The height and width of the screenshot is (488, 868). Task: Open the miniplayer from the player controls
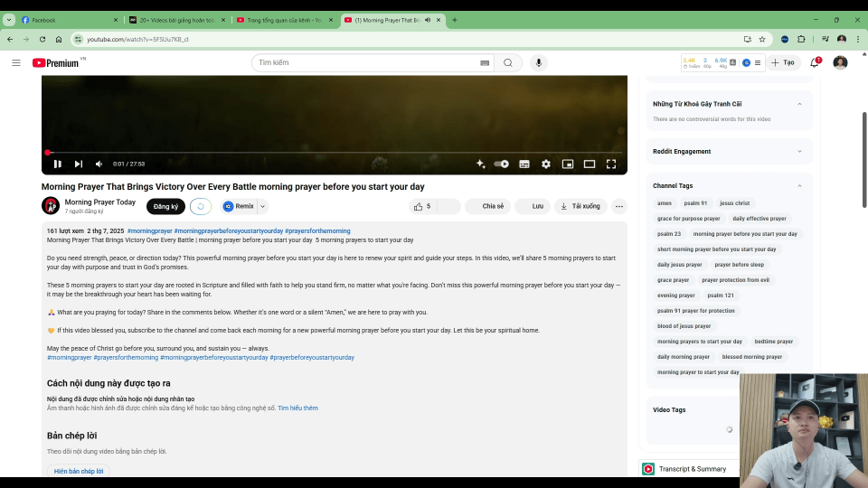tap(568, 164)
